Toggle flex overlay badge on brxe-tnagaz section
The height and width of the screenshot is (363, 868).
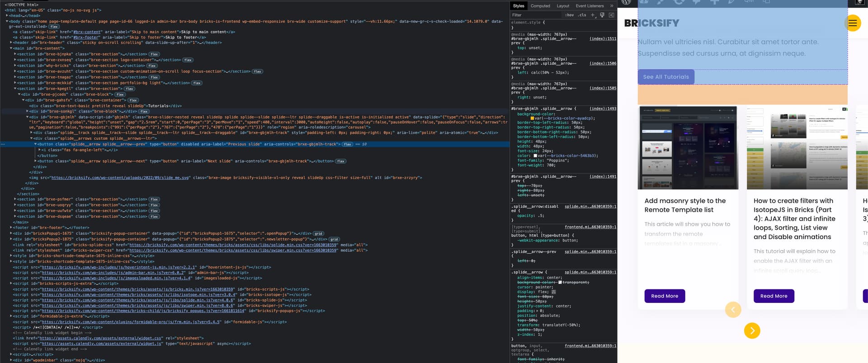[154, 77]
